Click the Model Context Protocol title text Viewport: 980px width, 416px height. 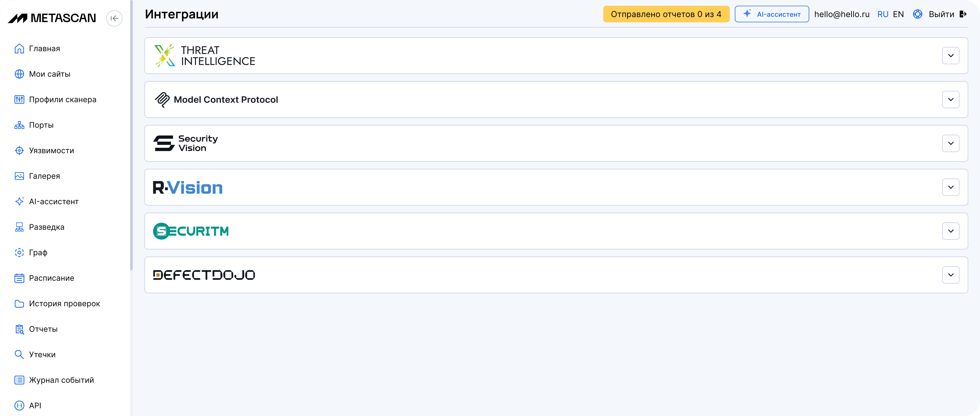point(226,100)
